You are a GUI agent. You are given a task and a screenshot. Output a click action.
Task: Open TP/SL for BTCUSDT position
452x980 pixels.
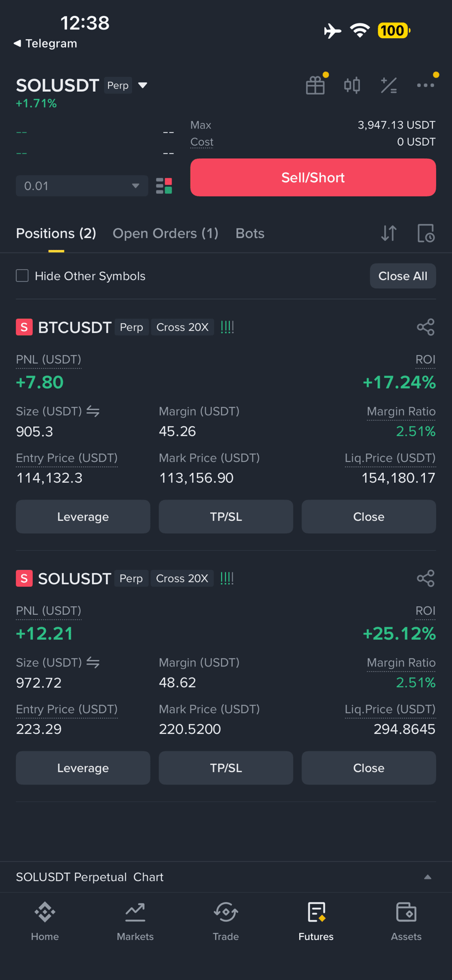point(226,516)
